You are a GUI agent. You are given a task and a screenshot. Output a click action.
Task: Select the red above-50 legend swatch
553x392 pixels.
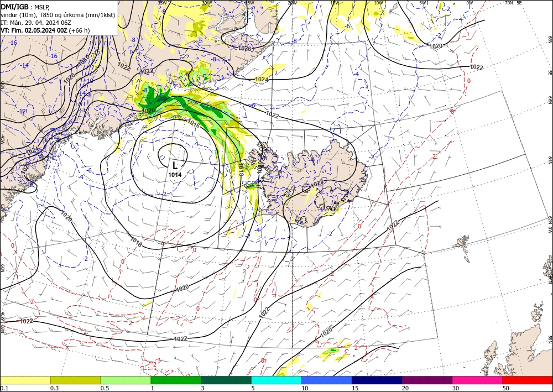528,380
